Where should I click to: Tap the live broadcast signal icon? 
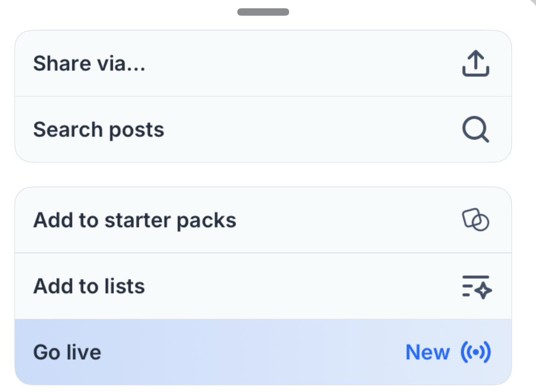[476, 352]
